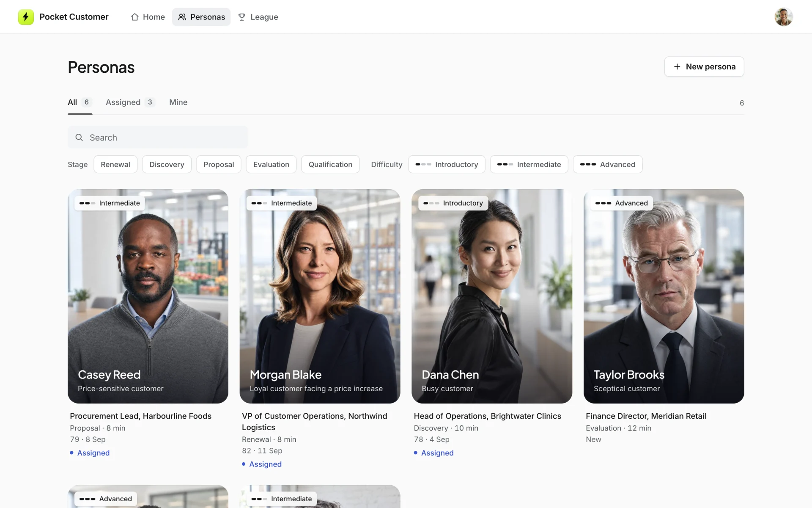Click the Assigned status under Dana Chen
Viewport: 812px width, 508px height.
coord(433,453)
